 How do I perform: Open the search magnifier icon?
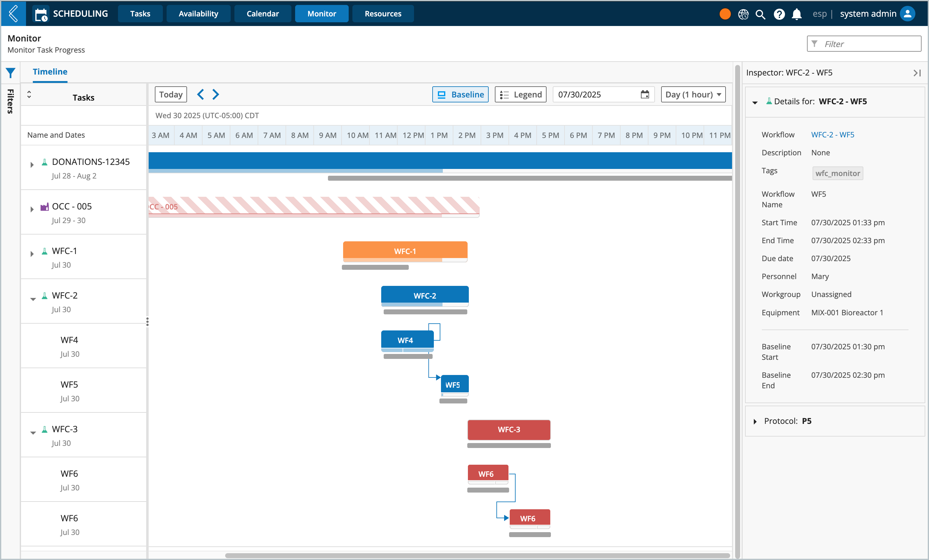760,14
